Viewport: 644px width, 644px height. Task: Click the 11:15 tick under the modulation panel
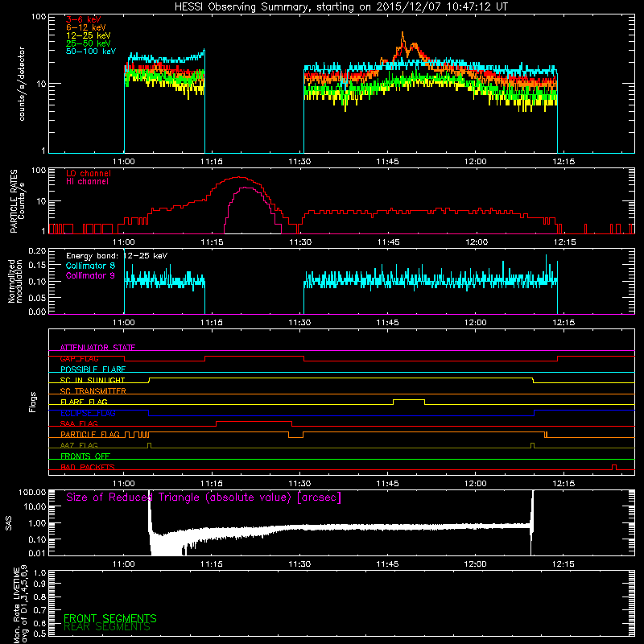212,323
